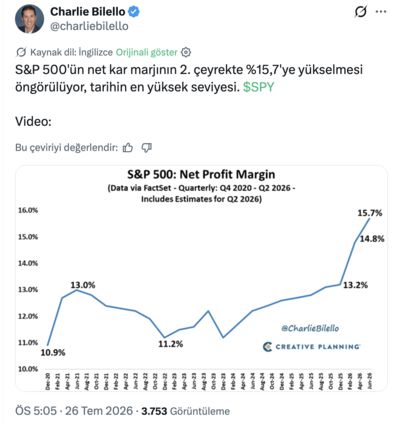
Task: Open the Net Profit Margin chart image
Action: 201,278
